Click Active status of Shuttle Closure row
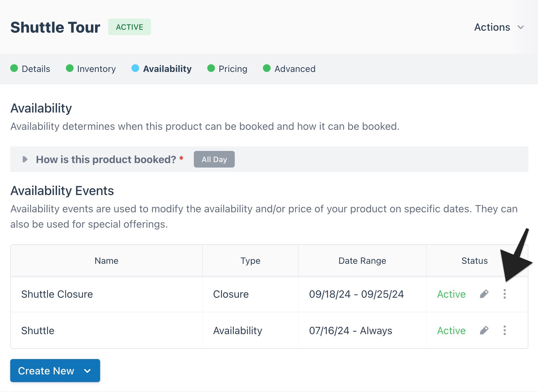 pyautogui.click(x=451, y=294)
